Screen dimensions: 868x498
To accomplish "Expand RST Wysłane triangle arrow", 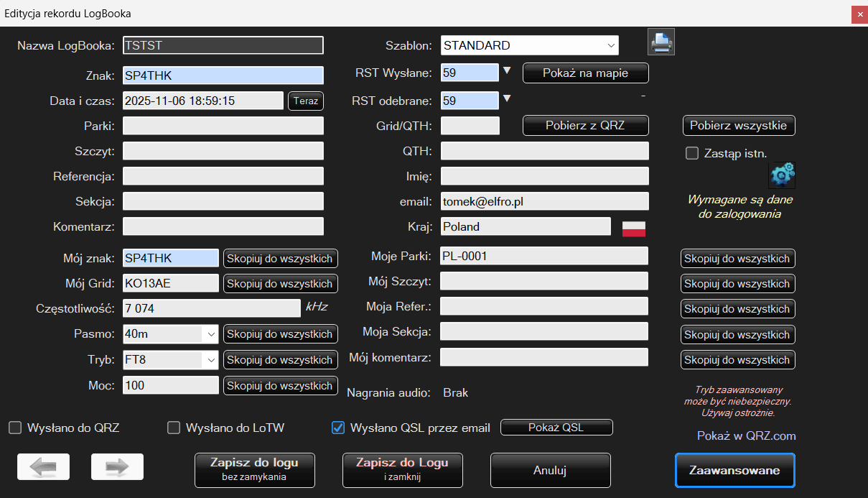I will 506,71.
